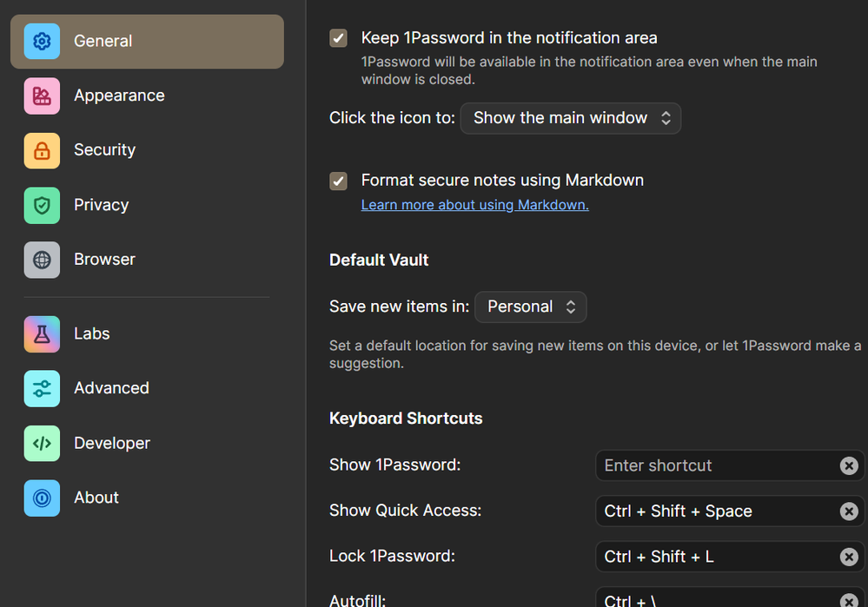Click the Security padlock icon
Viewport: 868px width, 607px height.
[42, 150]
